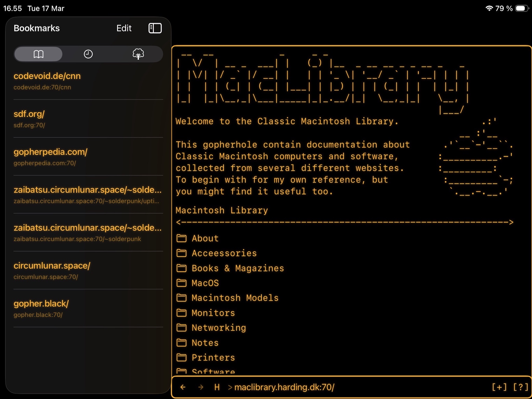The image size is (532, 399).
Task: Toggle the sidebar panel icon
Action: (155, 28)
